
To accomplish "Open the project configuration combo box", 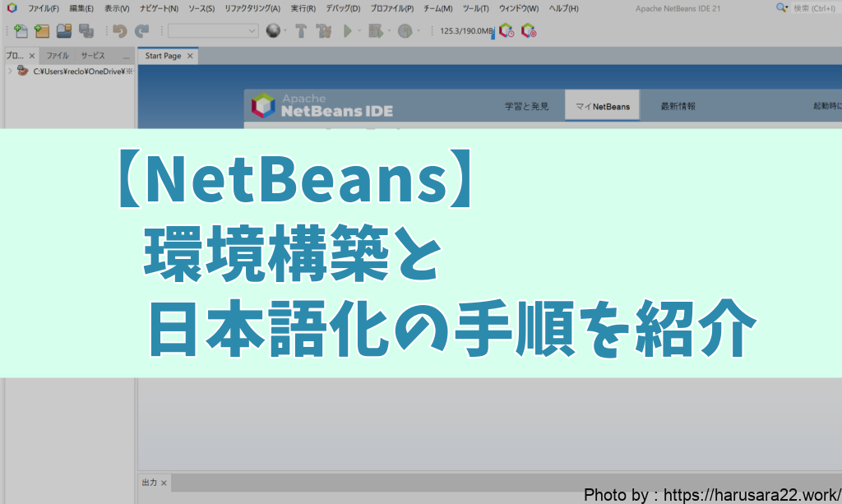I will tap(213, 31).
